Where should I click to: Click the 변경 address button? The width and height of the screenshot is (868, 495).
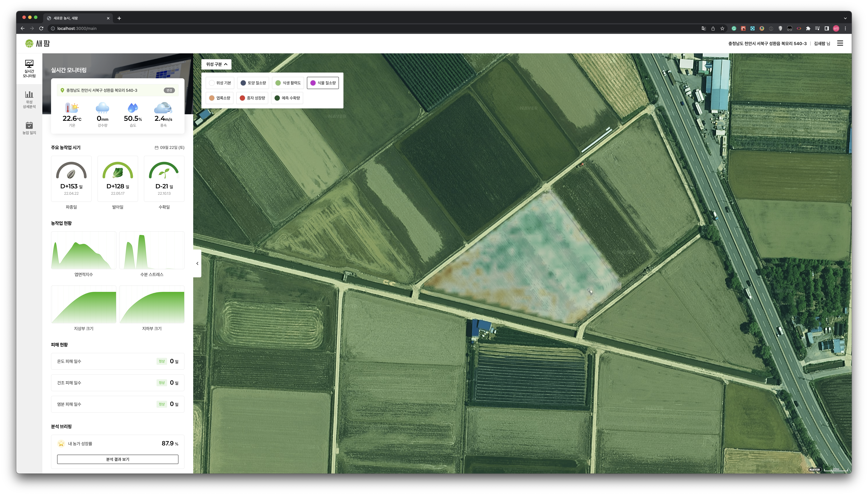click(169, 90)
